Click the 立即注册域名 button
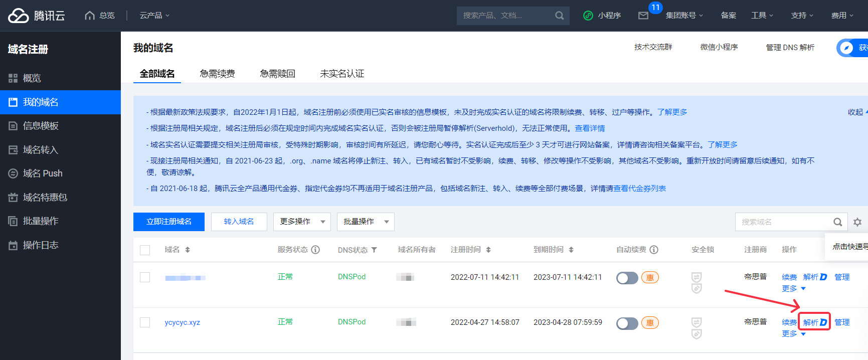 169,222
